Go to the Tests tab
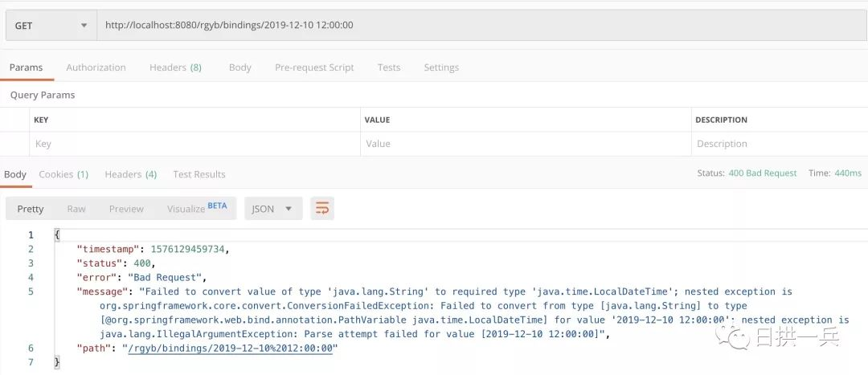This screenshot has height=375, width=868. 389,67
